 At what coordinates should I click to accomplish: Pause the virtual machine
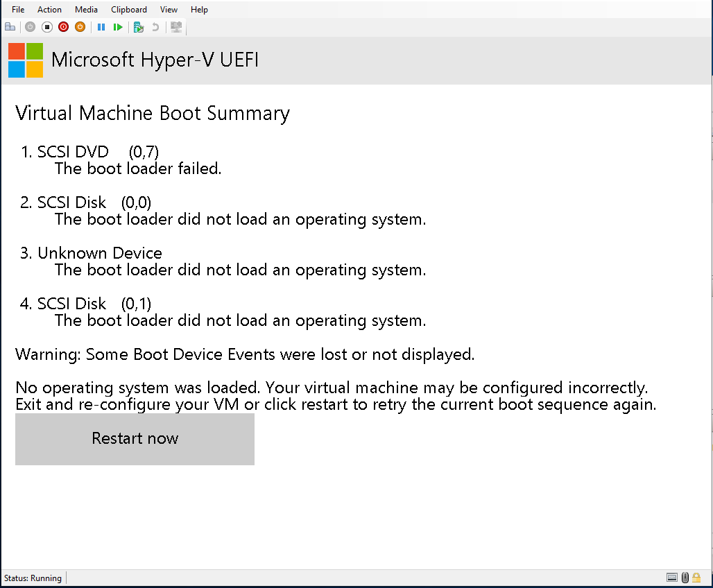pyautogui.click(x=101, y=27)
